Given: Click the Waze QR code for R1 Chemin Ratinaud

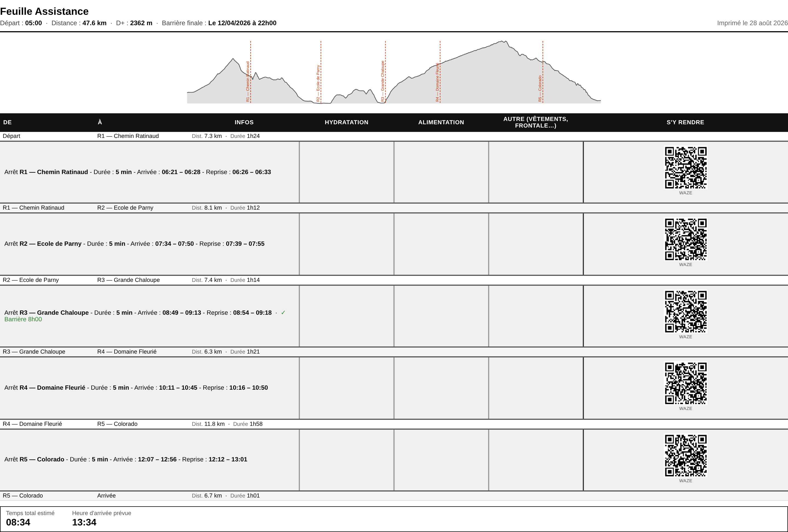Looking at the screenshot, I should pos(685,167).
